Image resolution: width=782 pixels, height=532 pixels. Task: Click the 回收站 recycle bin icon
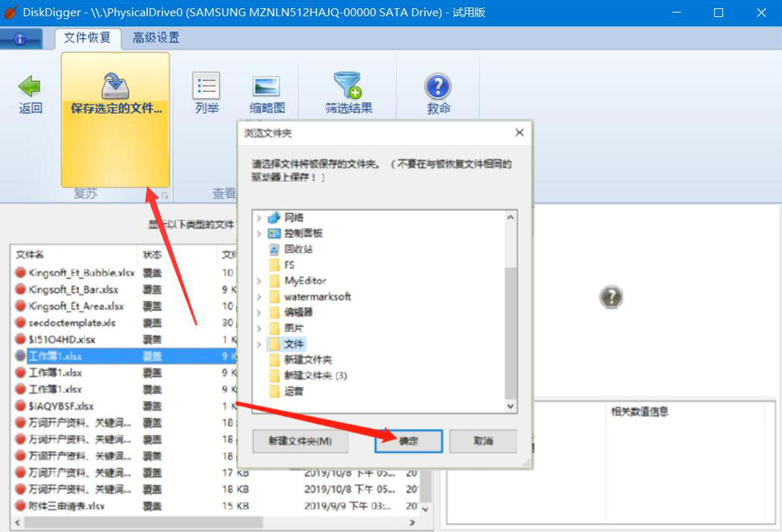tap(275, 249)
